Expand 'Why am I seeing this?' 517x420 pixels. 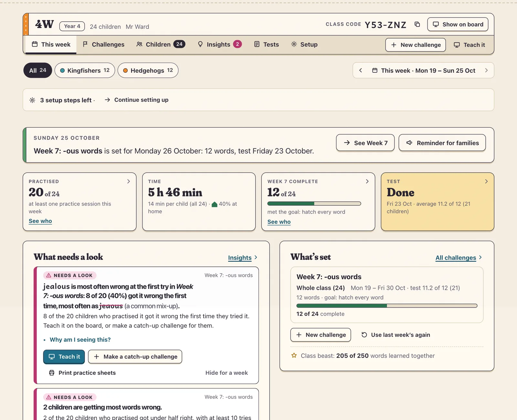point(77,340)
